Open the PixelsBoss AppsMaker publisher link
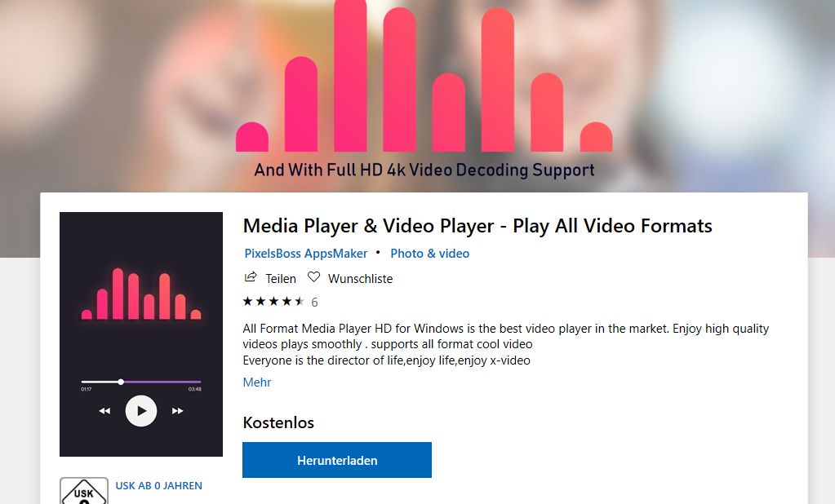The width and height of the screenshot is (835, 504). (305, 254)
